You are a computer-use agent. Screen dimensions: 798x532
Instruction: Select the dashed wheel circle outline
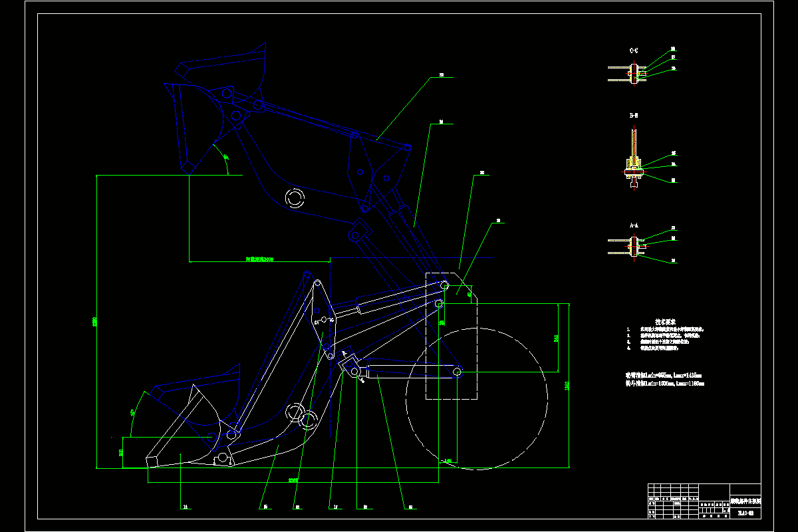(476, 398)
